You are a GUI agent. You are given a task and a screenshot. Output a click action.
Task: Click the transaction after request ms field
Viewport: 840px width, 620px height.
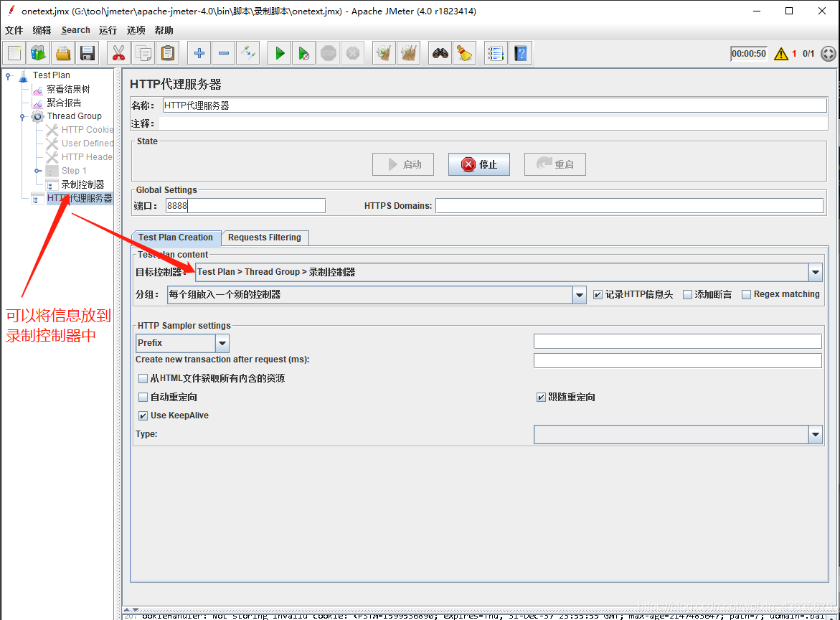click(x=678, y=360)
